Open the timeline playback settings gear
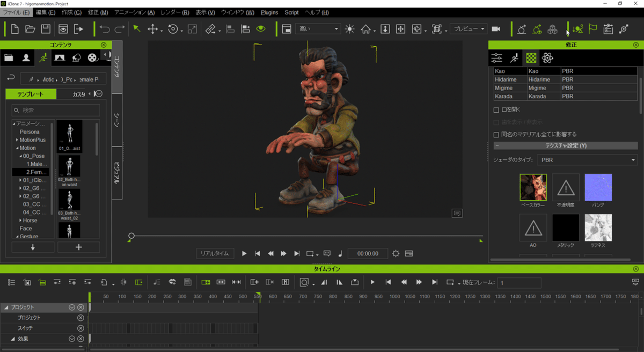Image resolution: width=644 pixels, height=352 pixels. tap(396, 253)
